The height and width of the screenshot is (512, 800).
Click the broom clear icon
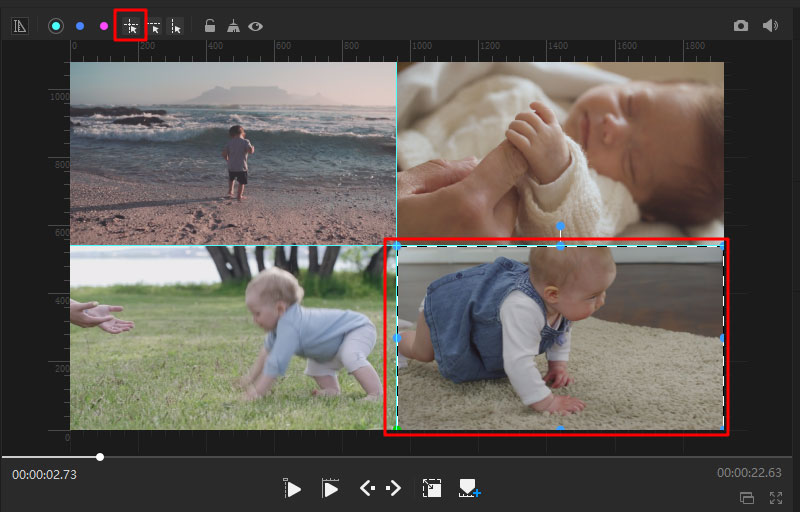tap(233, 26)
